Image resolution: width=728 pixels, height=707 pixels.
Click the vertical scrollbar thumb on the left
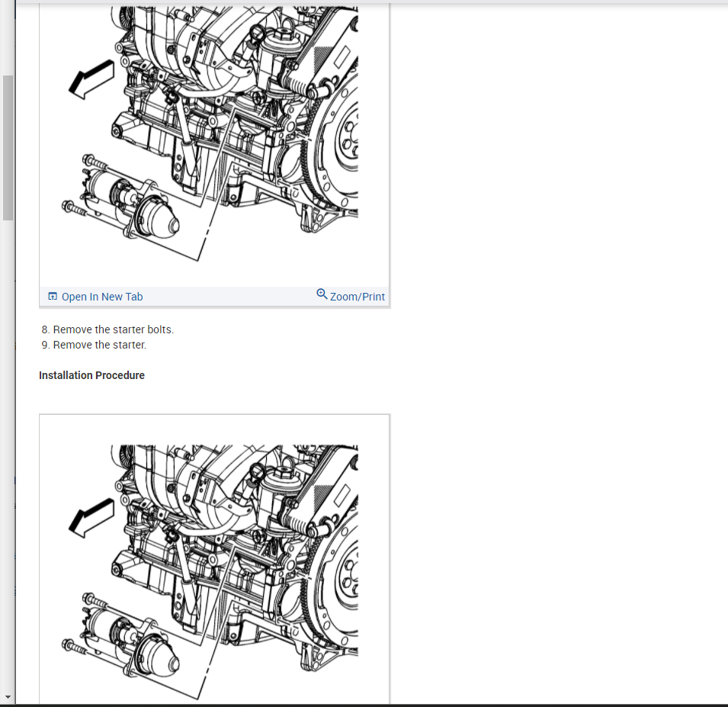[8, 148]
